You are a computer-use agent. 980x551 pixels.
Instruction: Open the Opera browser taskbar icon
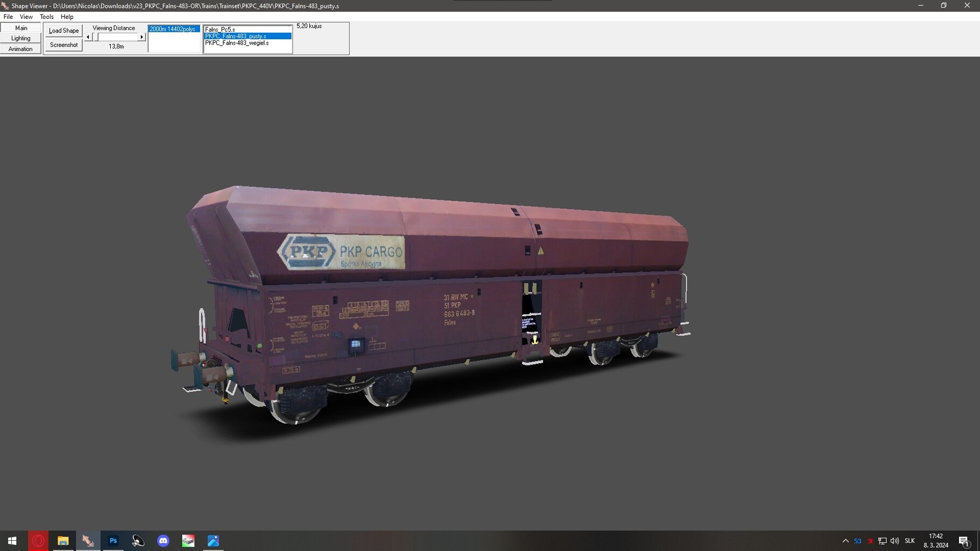(x=38, y=541)
